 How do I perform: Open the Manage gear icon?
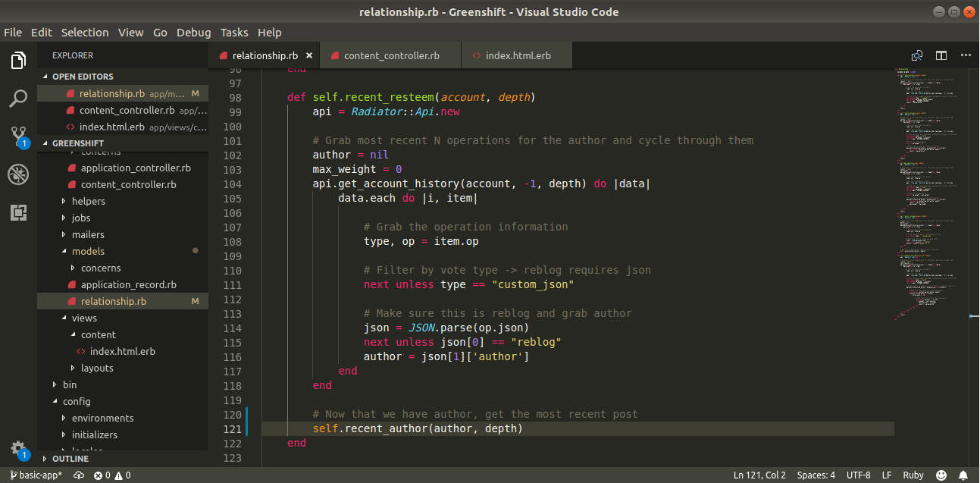(18, 449)
